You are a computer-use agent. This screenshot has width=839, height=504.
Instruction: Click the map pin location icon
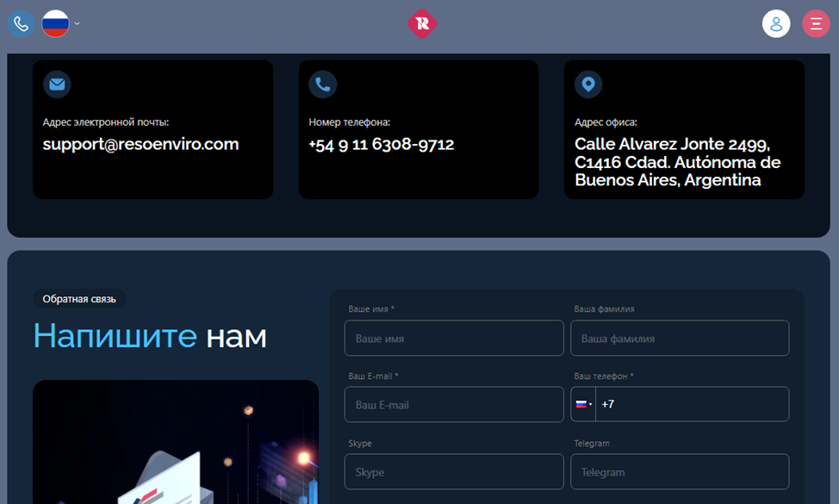[588, 84]
